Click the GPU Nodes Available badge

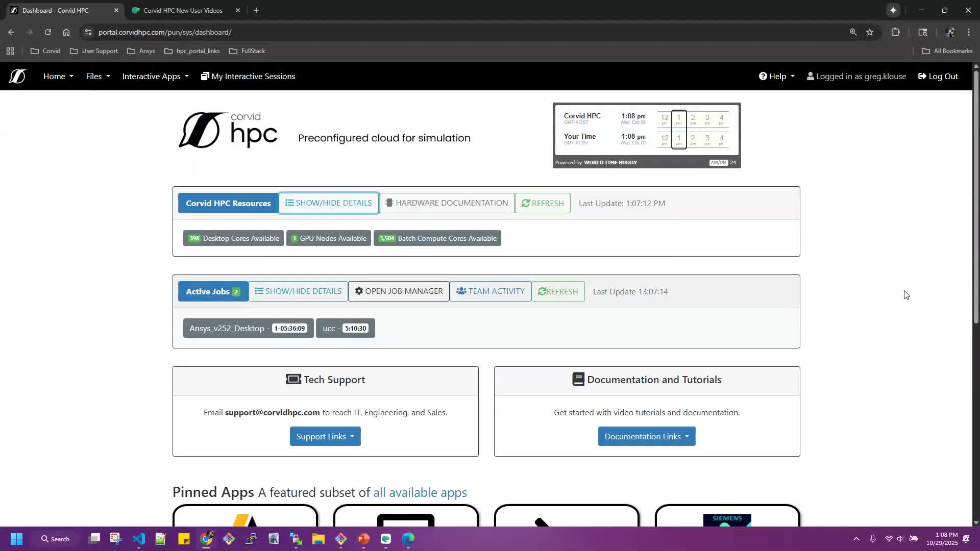(x=329, y=238)
